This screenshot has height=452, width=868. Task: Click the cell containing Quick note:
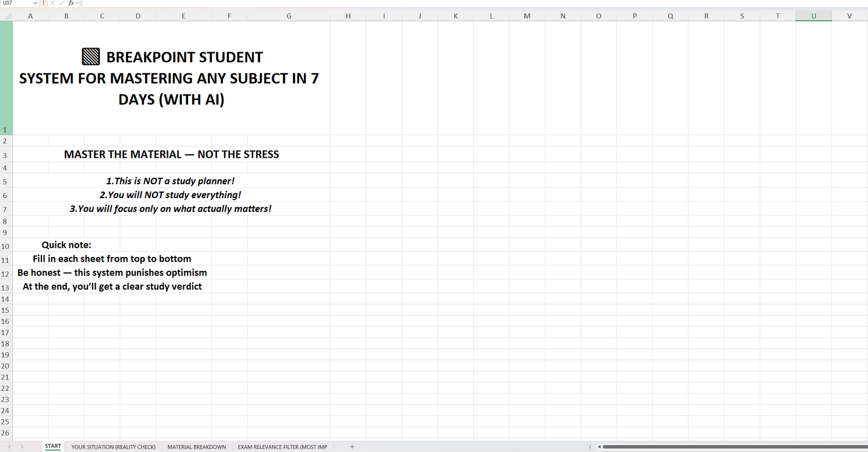point(67,245)
